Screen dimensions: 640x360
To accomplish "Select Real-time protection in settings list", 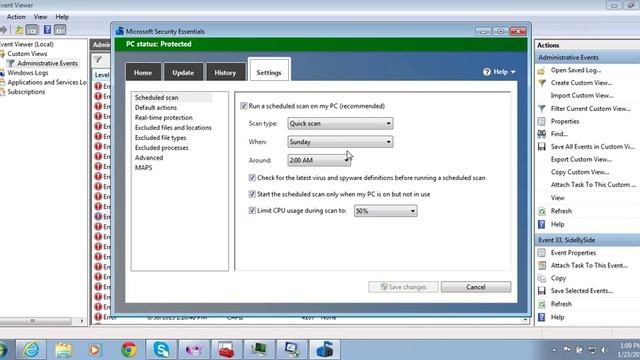I will [164, 118].
